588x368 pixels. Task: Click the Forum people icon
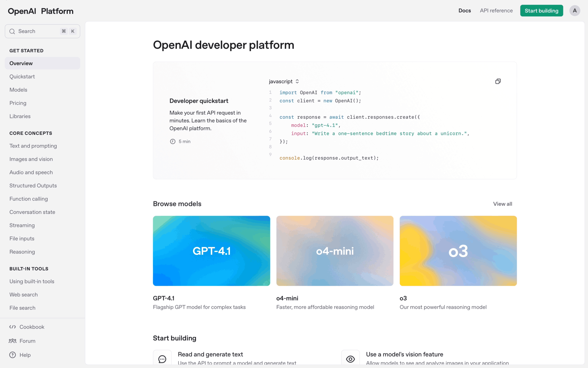point(13,341)
